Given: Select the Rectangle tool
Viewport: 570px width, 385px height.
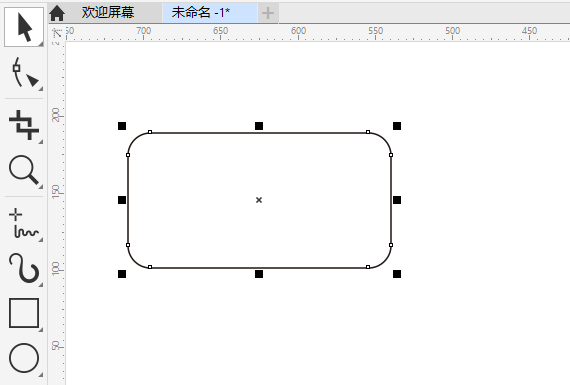Looking at the screenshot, I should point(24,313).
